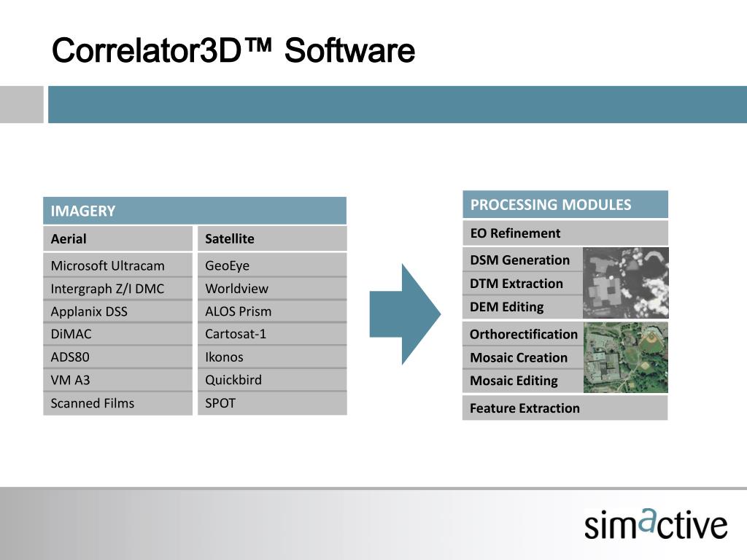Click the Scanned Films row
Screen dimensions: 747x560
(117, 402)
